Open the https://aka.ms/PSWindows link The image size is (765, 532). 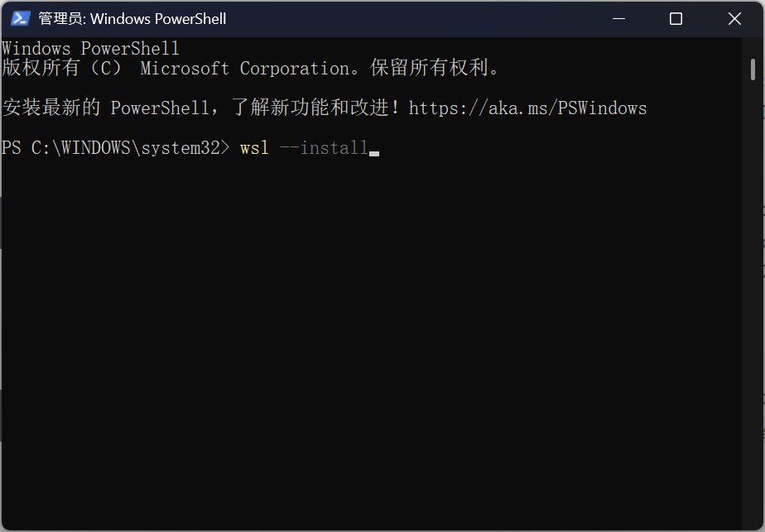(x=527, y=108)
